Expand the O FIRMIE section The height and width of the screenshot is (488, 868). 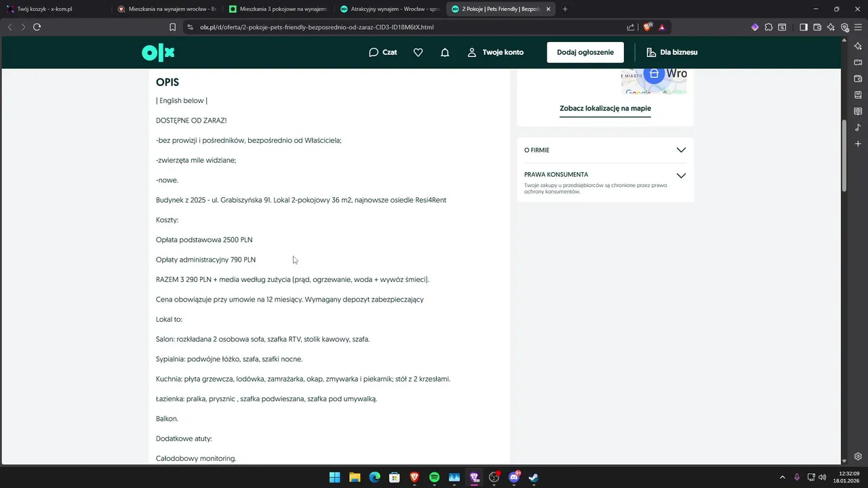coord(605,150)
